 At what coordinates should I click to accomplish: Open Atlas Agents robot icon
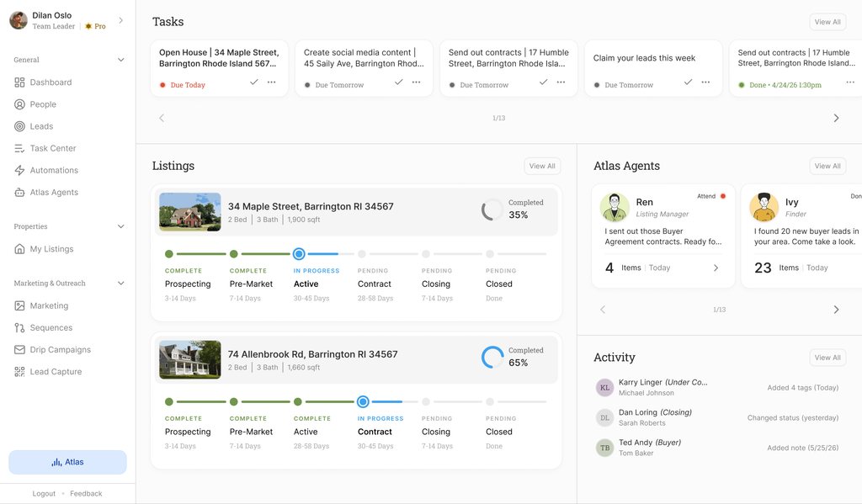20,193
